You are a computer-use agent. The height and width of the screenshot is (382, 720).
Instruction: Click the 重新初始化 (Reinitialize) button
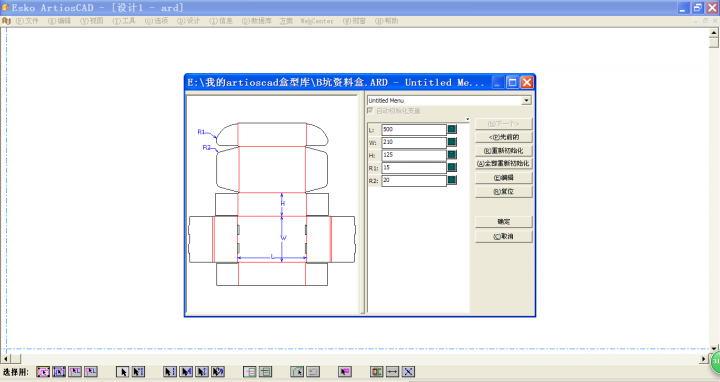click(x=504, y=151)
